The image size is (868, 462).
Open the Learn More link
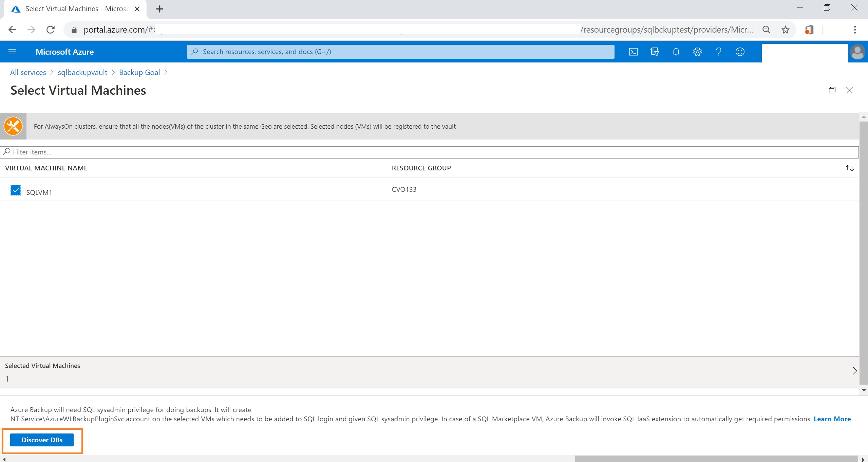[x=832, y=419]
